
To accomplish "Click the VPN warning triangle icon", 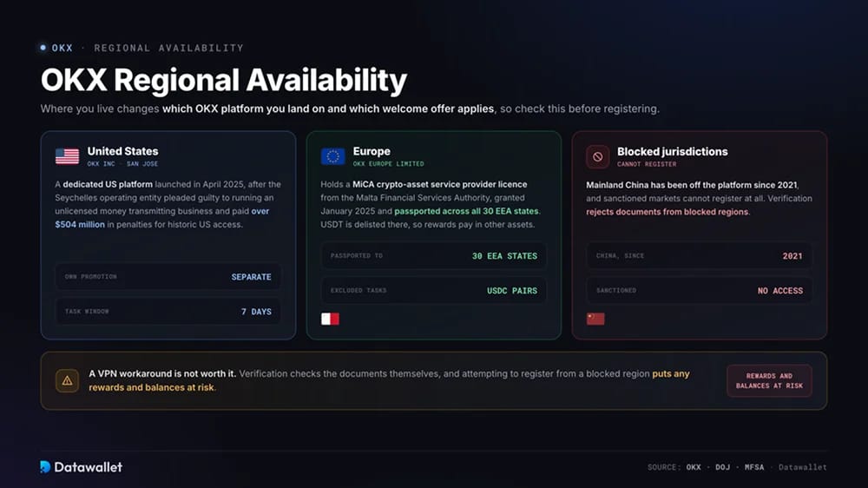I will click(67, 380).
